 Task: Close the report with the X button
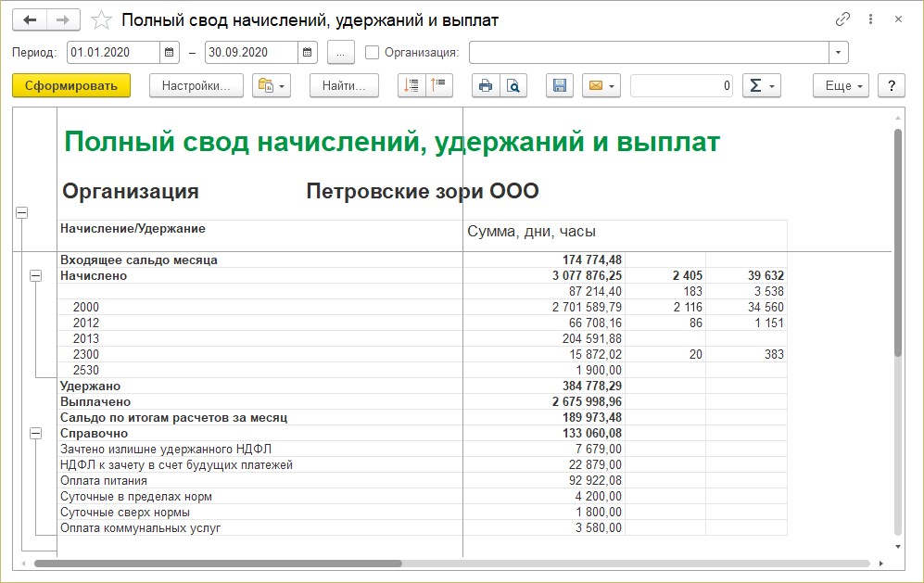898,19
